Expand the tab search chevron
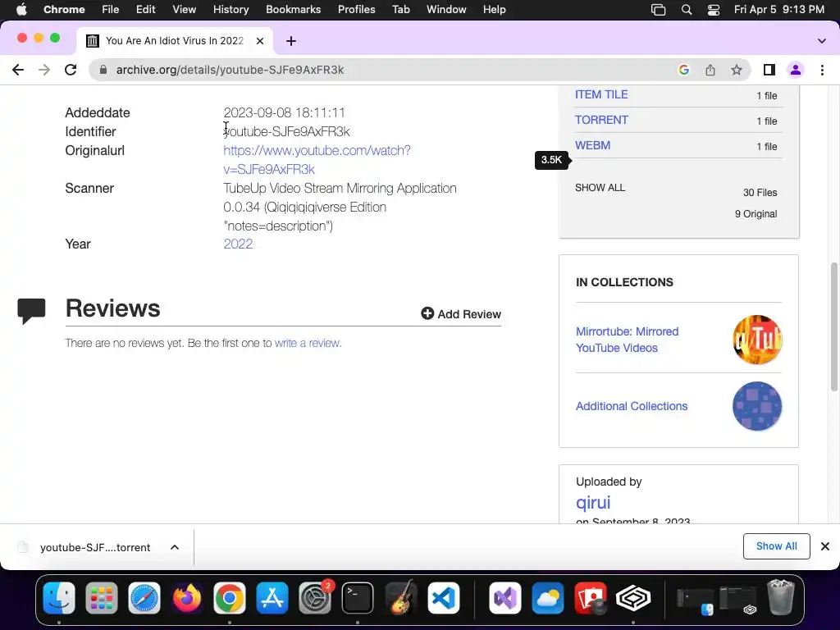This screenshot has width=840, height=630. (x=821, y=41)
